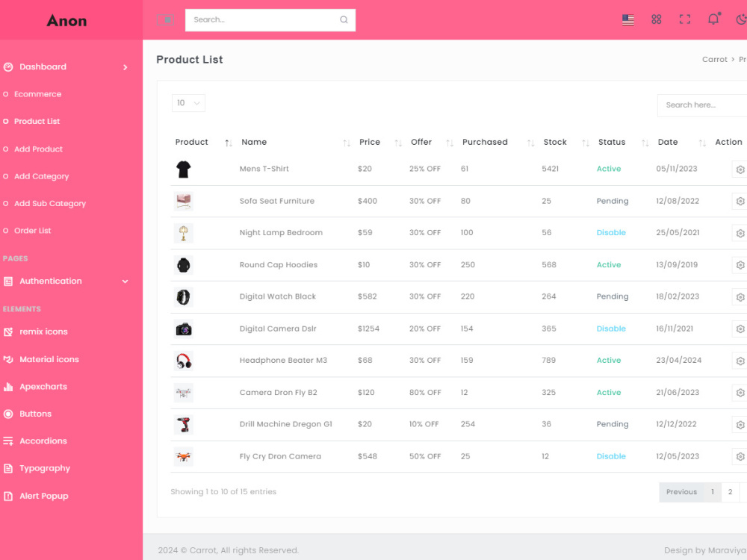747x560 pixels.
Task: Open the apps grid icon in header
Action: click(656, 19)
